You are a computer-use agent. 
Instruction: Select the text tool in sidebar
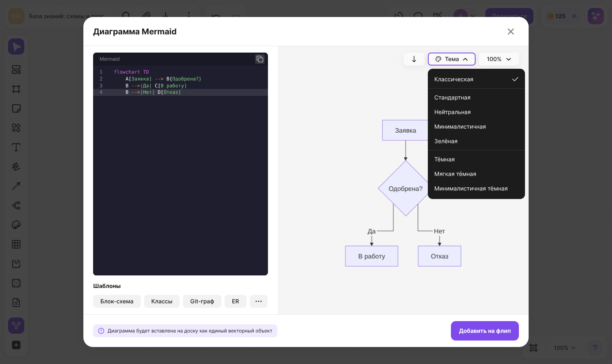point(16,147)
